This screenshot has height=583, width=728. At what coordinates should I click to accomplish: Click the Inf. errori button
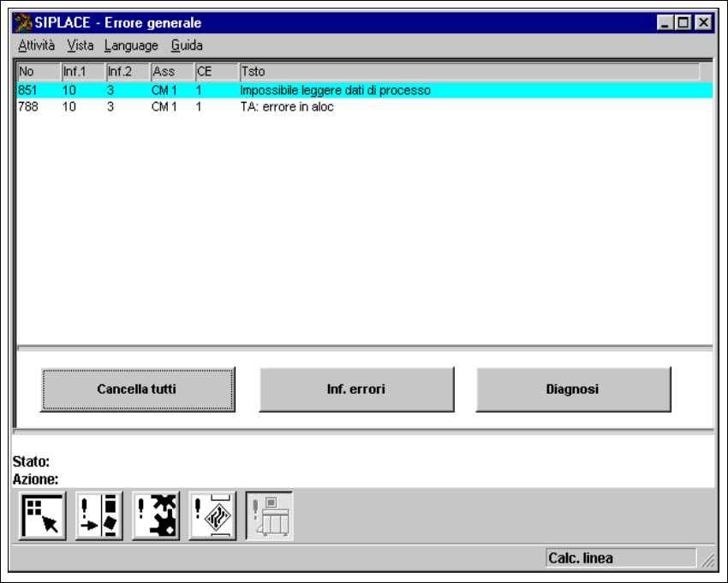356,389
